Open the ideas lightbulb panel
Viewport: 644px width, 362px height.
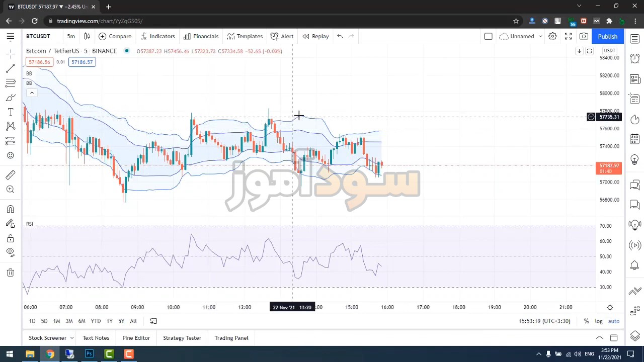635,159
